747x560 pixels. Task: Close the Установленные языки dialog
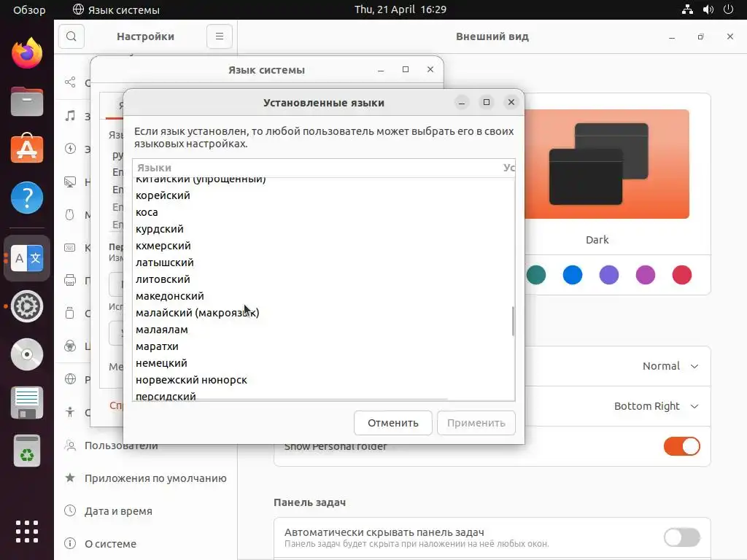pos(511,102)
